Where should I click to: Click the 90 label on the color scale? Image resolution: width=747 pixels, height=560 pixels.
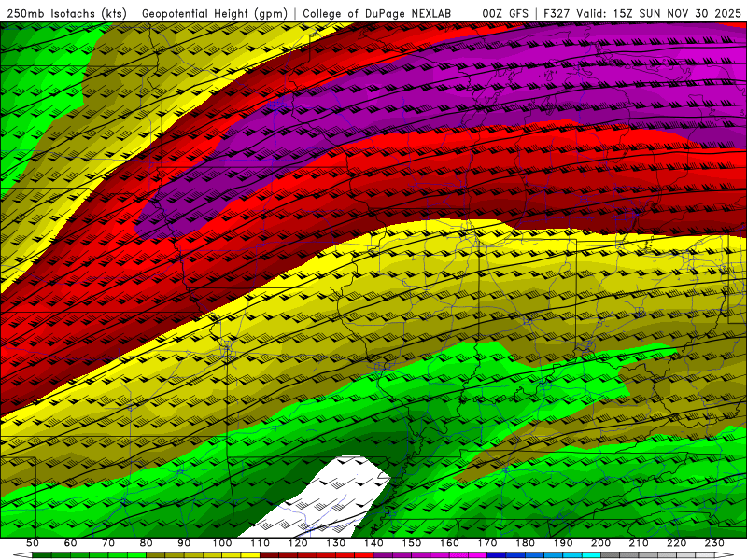click(x=184, y=543)
